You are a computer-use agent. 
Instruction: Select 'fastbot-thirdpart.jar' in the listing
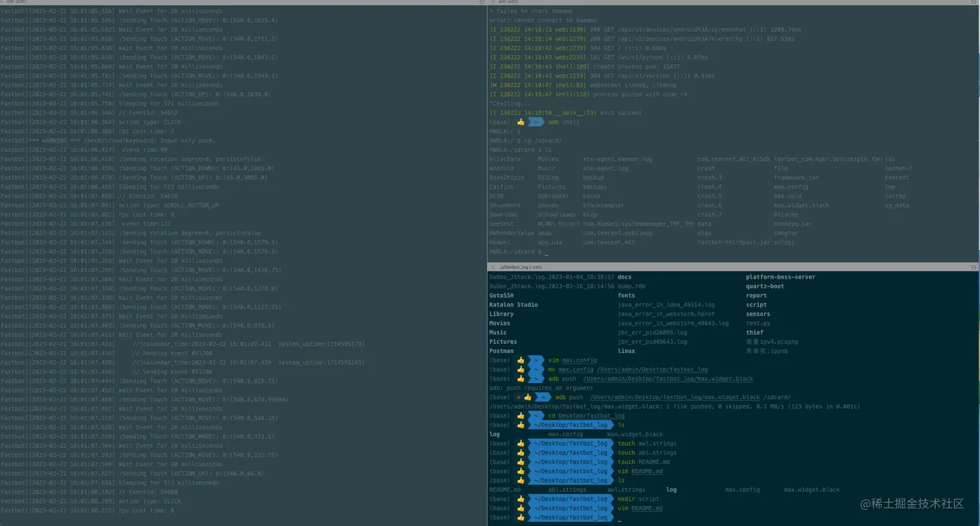click(734, 242)
